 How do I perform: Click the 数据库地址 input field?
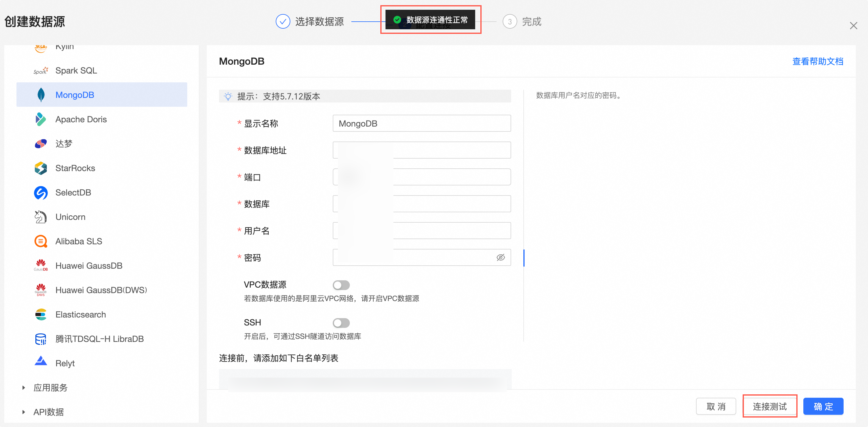click(421, 150)
